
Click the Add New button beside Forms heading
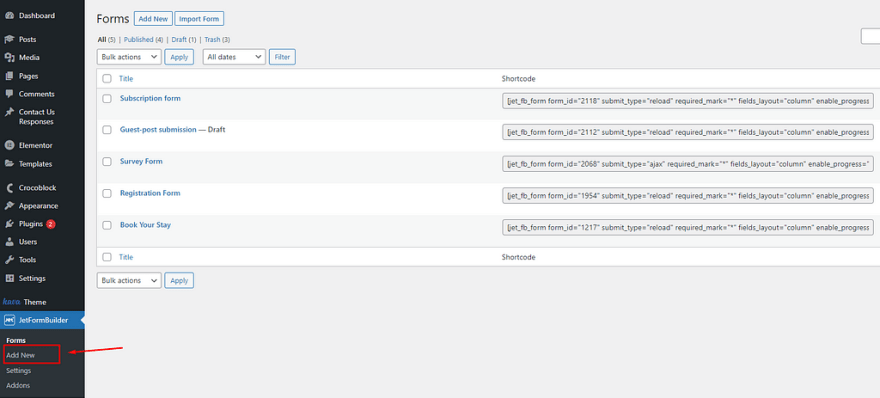coord(153,19)
